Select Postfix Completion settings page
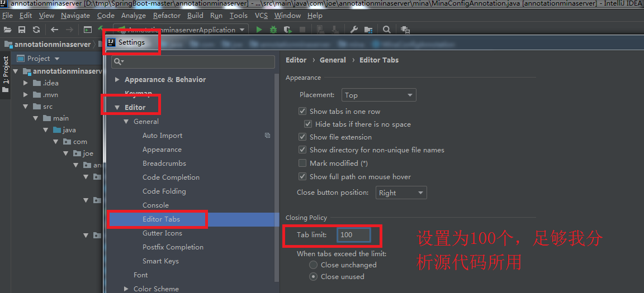Screen dimensions: 644x293 (173, 247)
